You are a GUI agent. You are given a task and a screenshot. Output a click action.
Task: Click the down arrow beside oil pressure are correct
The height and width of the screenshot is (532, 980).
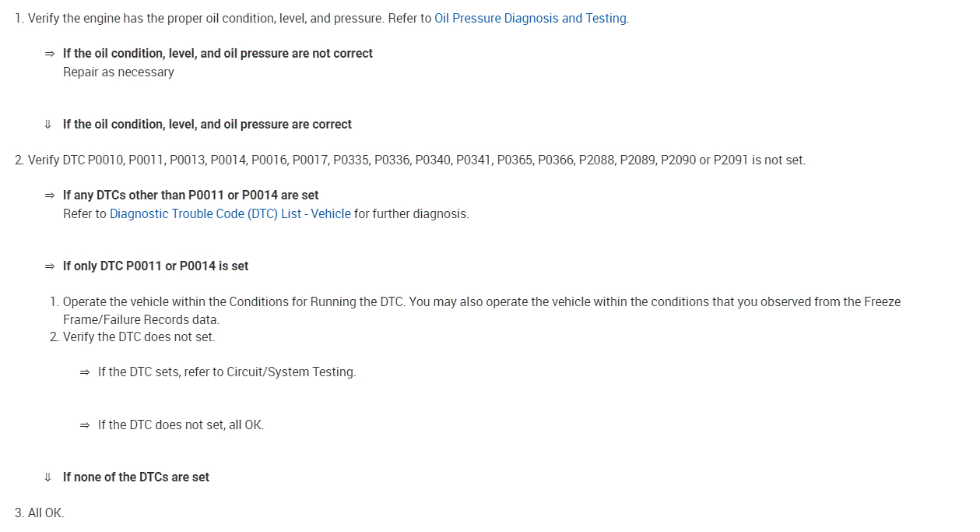(48, 125)
